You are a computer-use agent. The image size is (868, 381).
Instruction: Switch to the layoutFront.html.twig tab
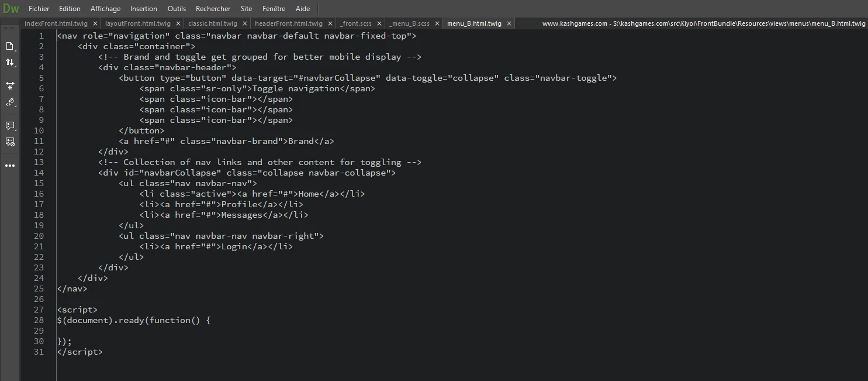[x=138, y=24]
